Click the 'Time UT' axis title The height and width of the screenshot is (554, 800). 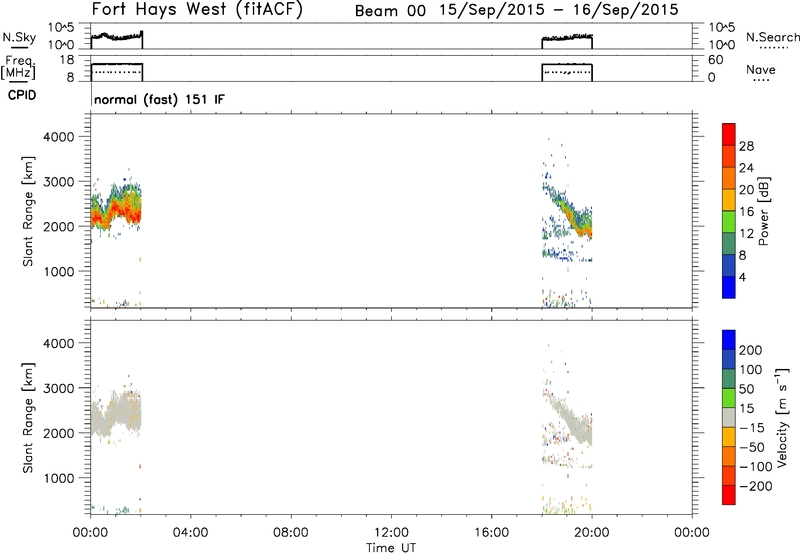point(391,548)
